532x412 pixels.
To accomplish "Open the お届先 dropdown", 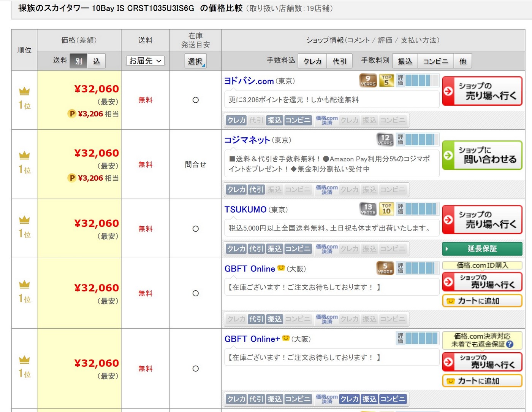I will [x=145, y=61].
